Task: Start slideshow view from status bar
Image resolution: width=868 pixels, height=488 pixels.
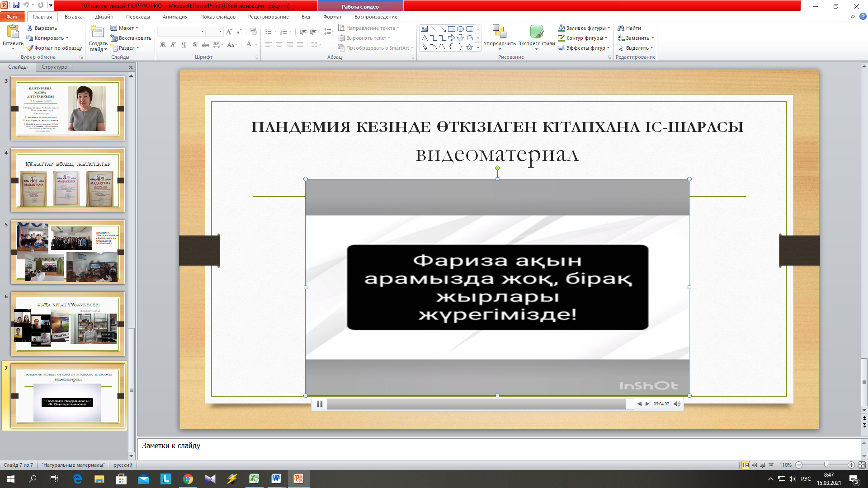Action: 771,465
